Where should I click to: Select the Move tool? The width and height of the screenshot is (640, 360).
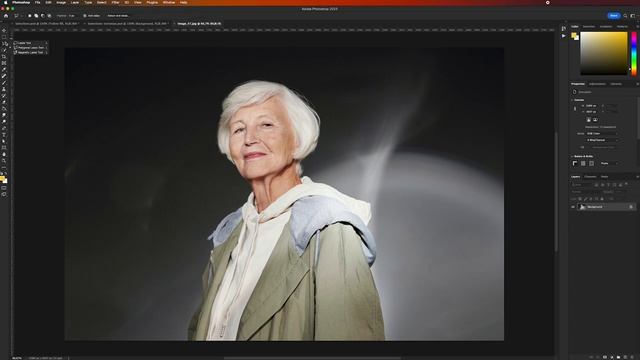pyautogui.click(x=4, y=30)
